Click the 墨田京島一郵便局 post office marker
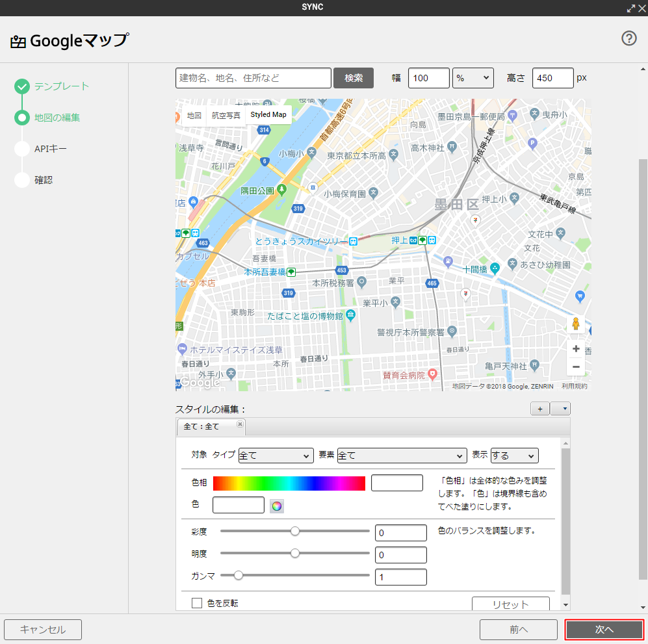The image size is (648, 644). click(512, 116)
